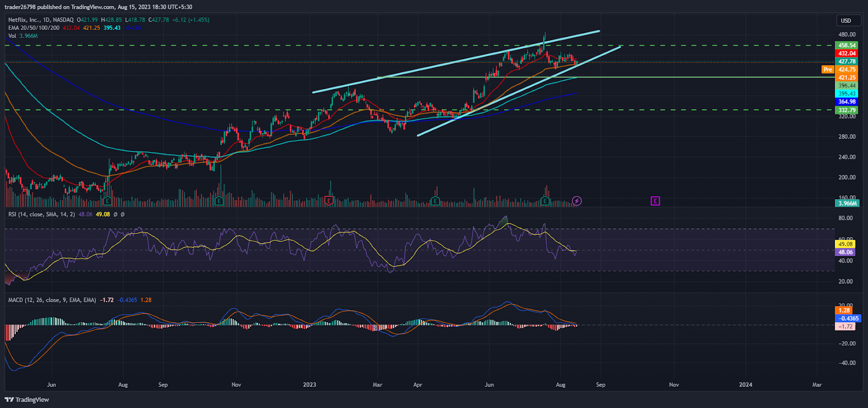Click the 3.966M volume scale label
This screenshot has width=868, height=408.
tap(847, 203)
